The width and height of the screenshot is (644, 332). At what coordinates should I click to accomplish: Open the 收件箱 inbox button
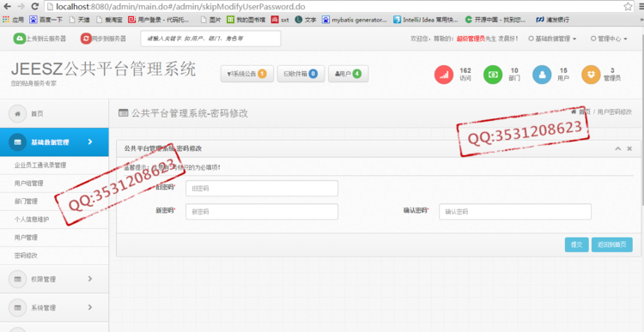click(301, 74)
